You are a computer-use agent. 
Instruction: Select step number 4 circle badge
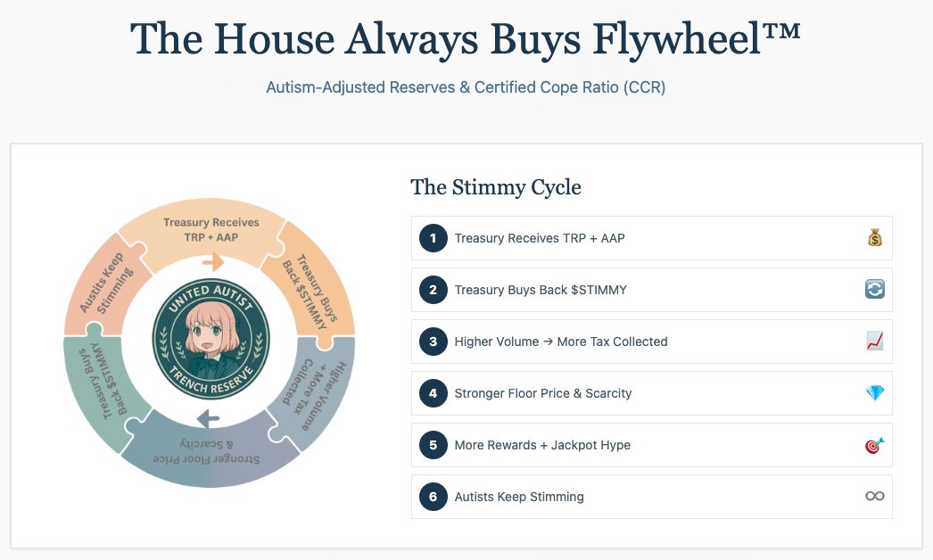[433, 393]
